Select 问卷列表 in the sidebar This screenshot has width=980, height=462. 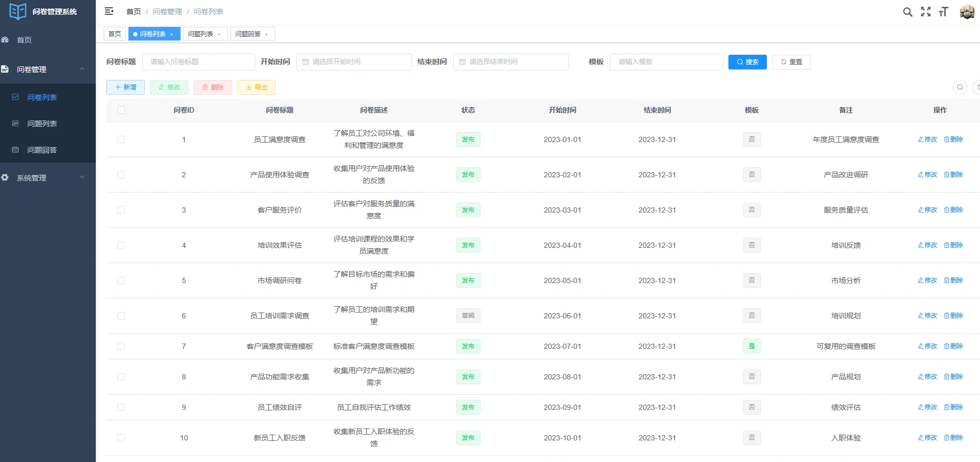click(x=48, y=97)
